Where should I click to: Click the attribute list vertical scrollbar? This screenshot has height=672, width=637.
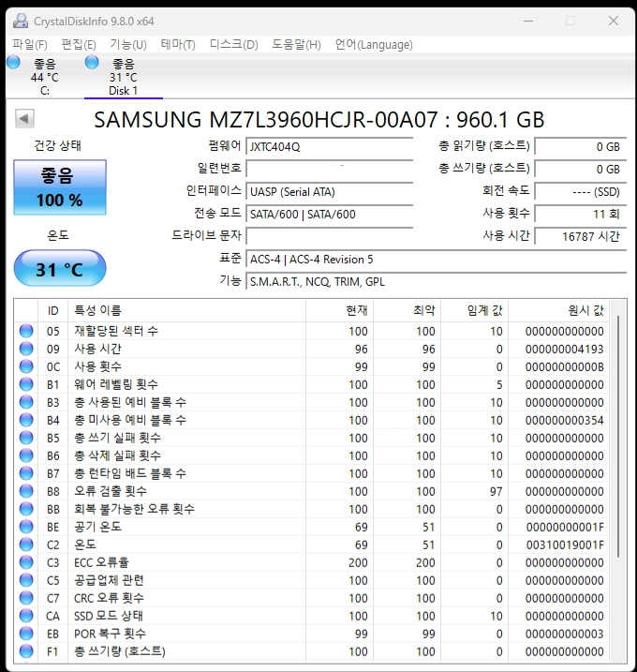[x=618, y=437]
